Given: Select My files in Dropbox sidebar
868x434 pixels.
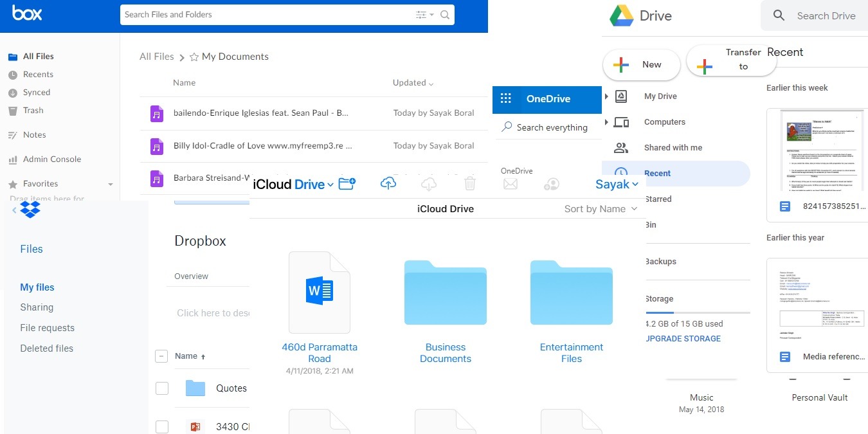Looking at the screenshot, I should (37, 287).
